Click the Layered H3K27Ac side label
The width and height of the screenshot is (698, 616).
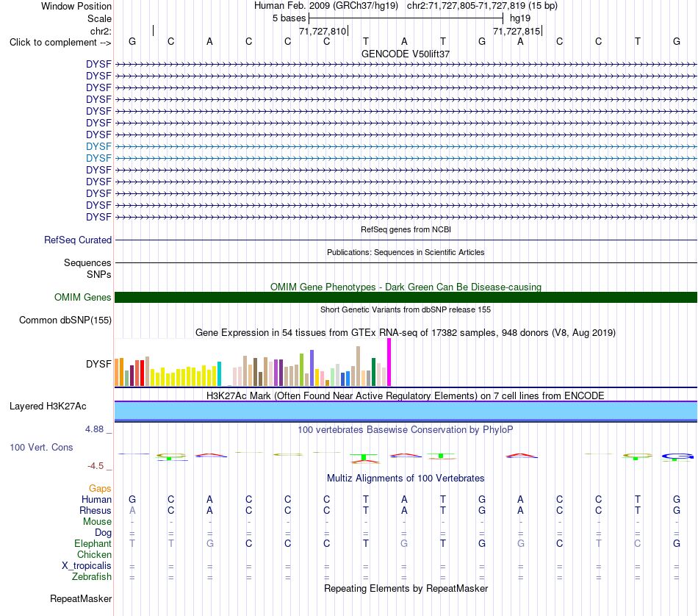point(48,407)
